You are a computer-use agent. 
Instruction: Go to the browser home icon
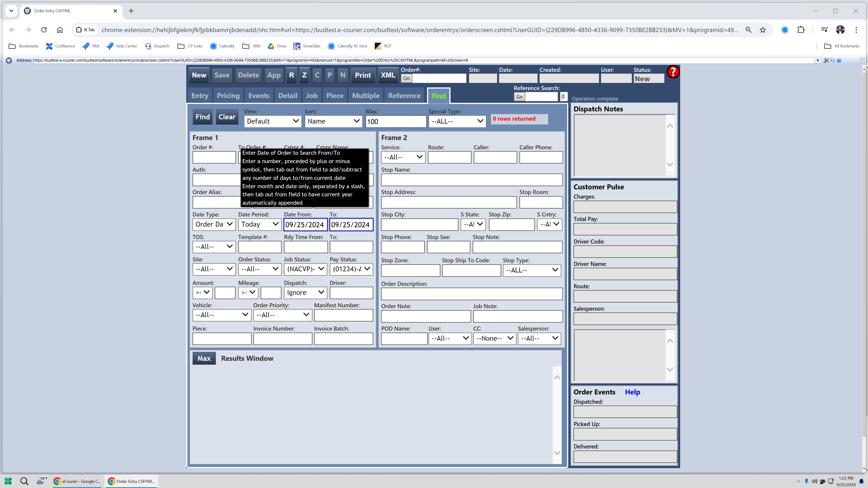click(x=60, y=30)
